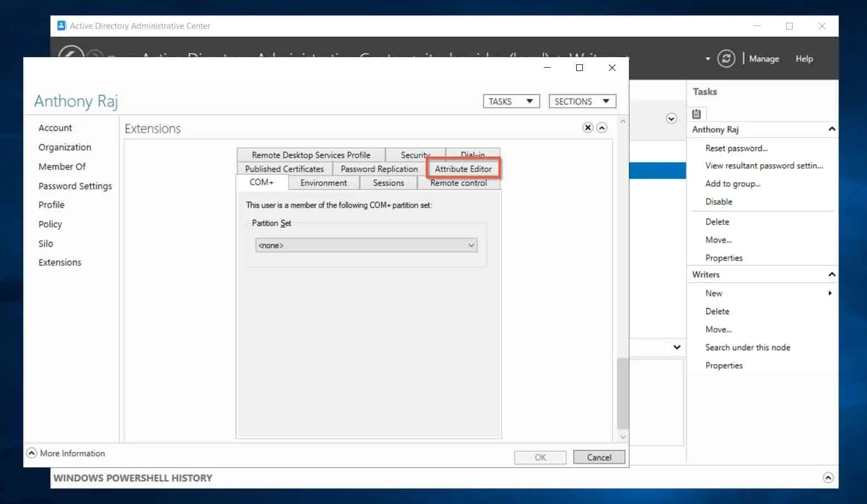This screenshot has height=504, width=867.
Task: Click Move... under Anthony Raj tasks
Action: coord(718,240)
